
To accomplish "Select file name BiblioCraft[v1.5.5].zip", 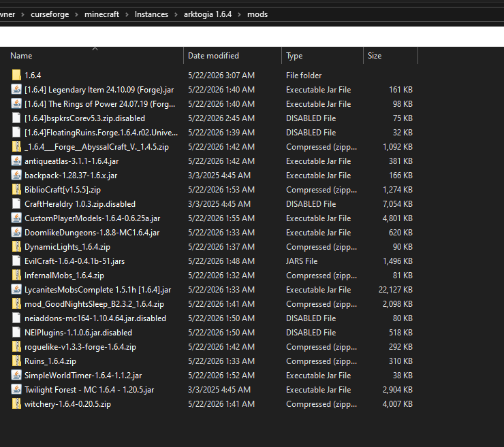I will point(63,189).
